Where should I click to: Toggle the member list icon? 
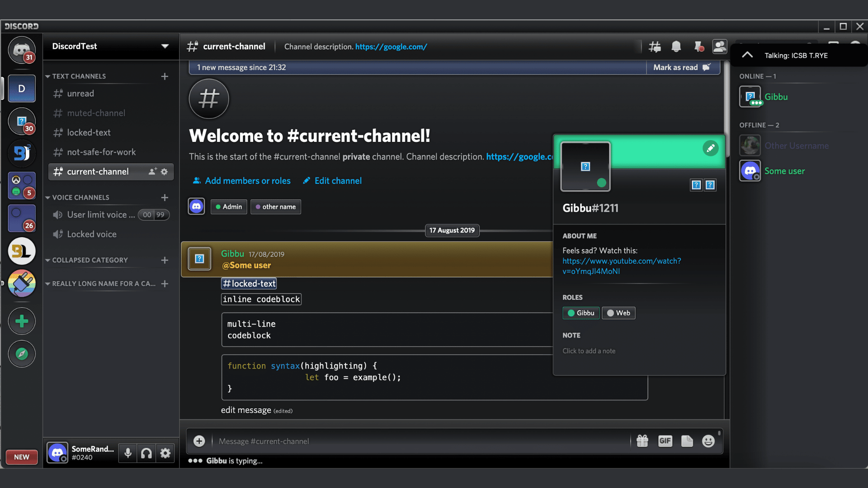(x=719, y=47)
